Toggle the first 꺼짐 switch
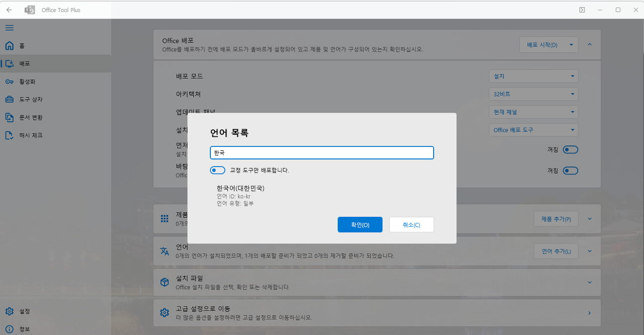 coord(571,149)
